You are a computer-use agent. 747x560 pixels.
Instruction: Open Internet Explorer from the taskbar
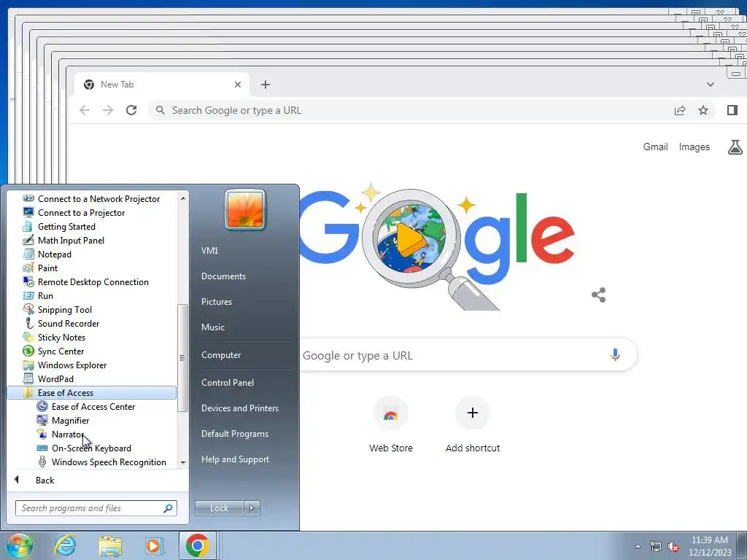(65, 545)
